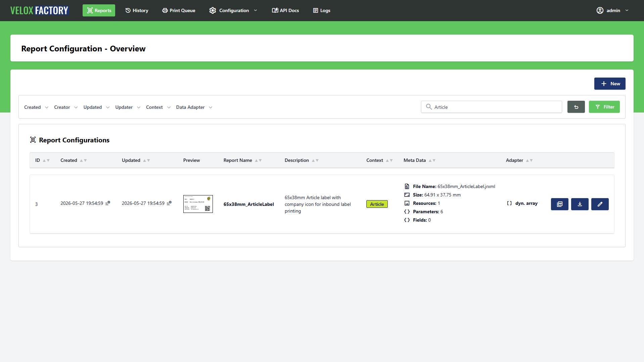Click the Configuration gear icon
The width and height of the screenshot is (644, 362).
212,10
